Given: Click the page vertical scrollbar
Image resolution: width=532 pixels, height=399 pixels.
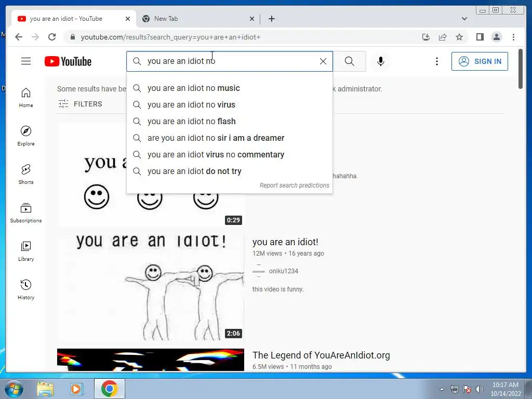Looking at the screenshot, I should [x=521, y=69].
